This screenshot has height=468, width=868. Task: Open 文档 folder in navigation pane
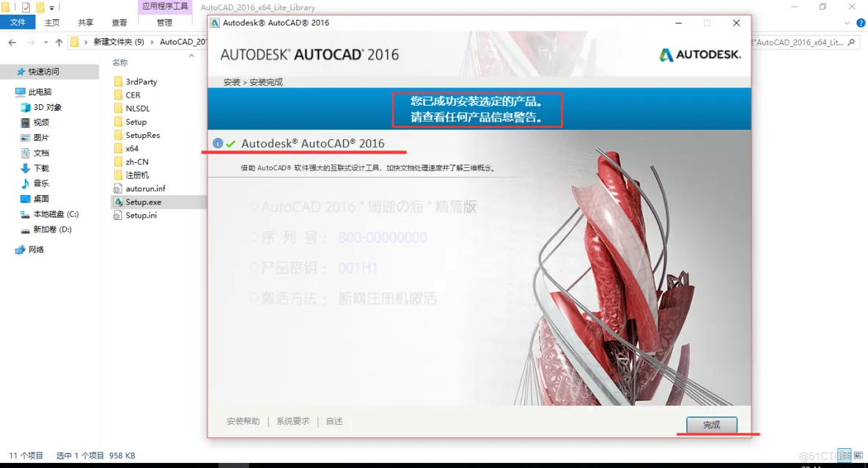41,153
